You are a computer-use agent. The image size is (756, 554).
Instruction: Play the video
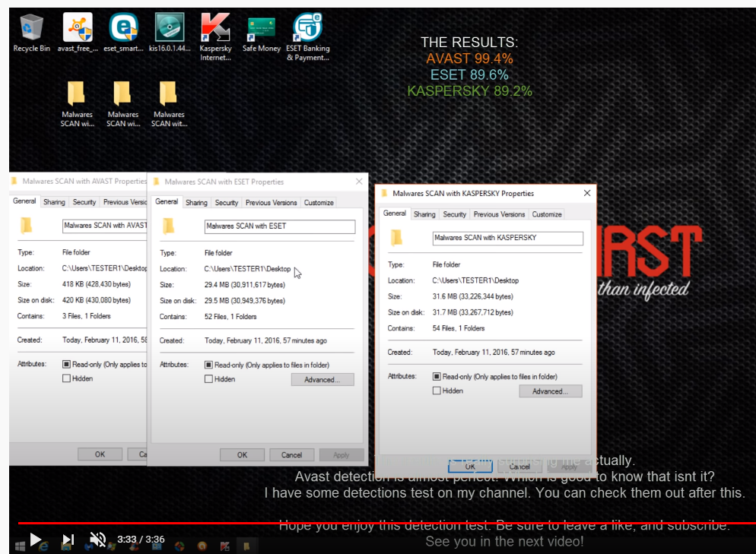tap(35, 540)
